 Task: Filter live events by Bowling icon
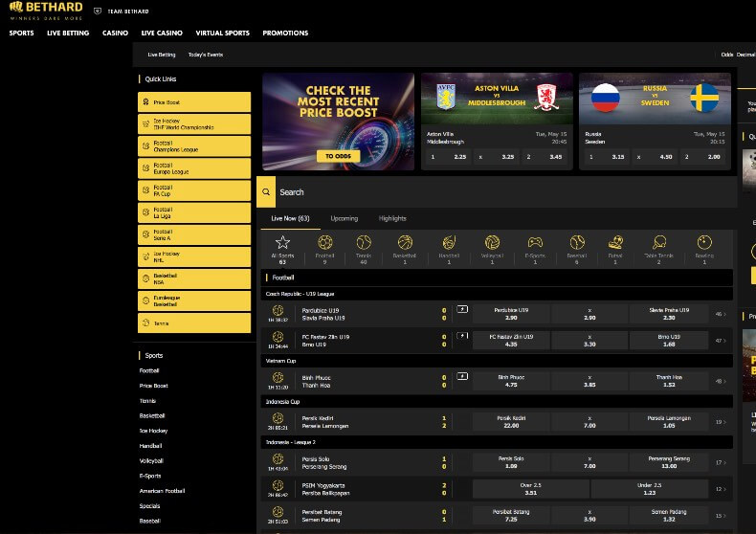[x=704, y=242]
